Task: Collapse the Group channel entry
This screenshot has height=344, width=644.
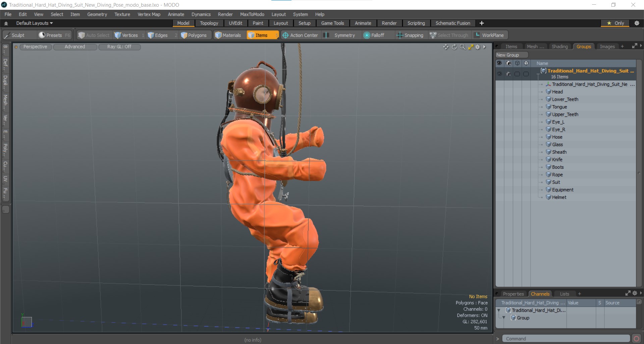Action: [x=503, y=318]
